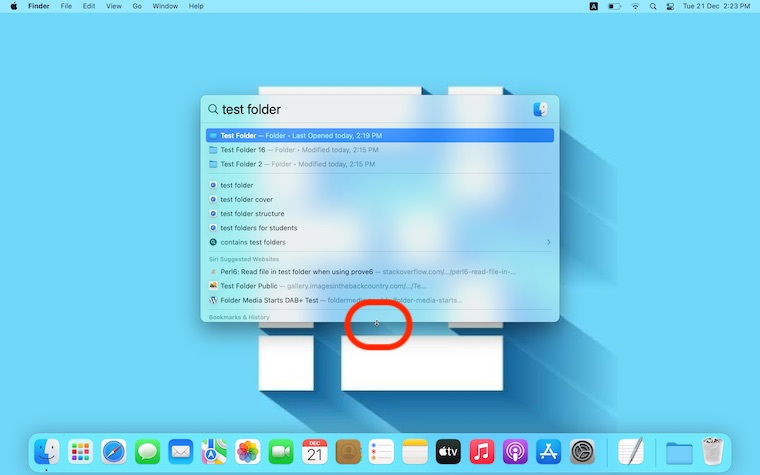Choose the 'test folder structure' suggestion
This screenshot has height=475, width=760.
(380, 213)
